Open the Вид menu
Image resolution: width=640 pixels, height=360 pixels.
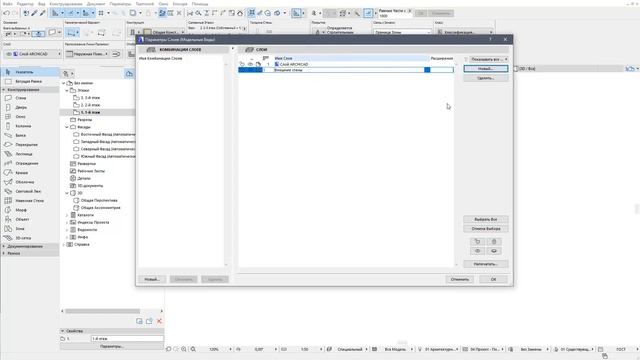[42, 4]
